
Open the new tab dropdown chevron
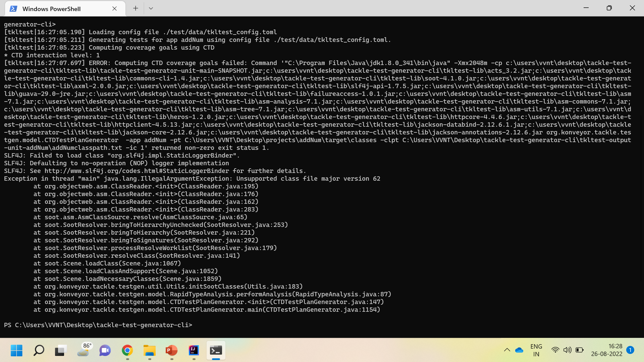point(151,8)
